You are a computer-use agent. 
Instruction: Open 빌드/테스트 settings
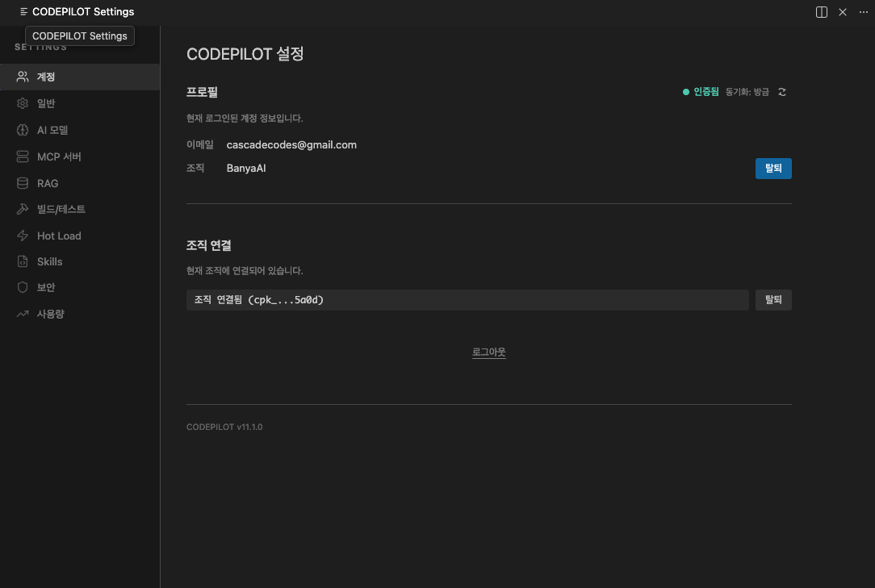click(x=80, y=209)
